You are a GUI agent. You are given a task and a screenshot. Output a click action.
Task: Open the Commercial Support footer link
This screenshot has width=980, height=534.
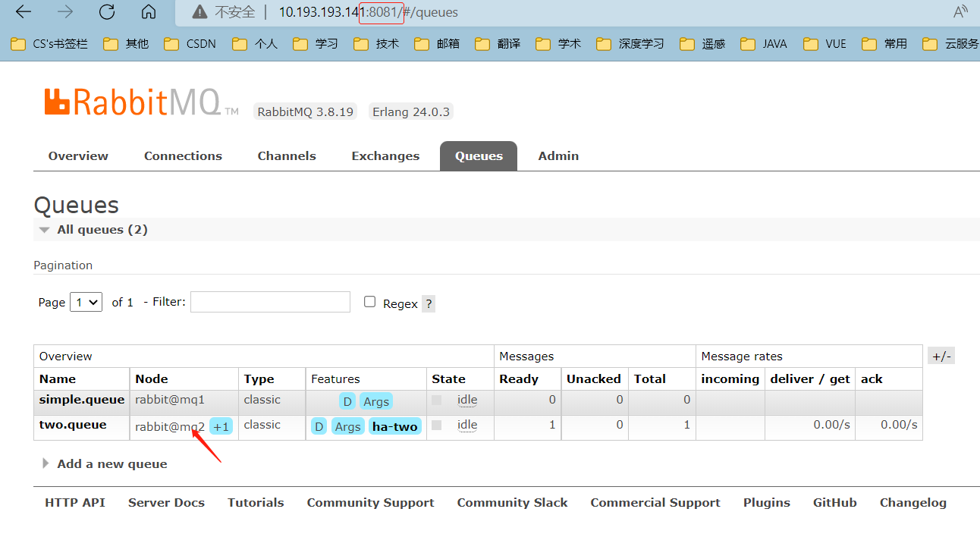(x=655, y=502)
